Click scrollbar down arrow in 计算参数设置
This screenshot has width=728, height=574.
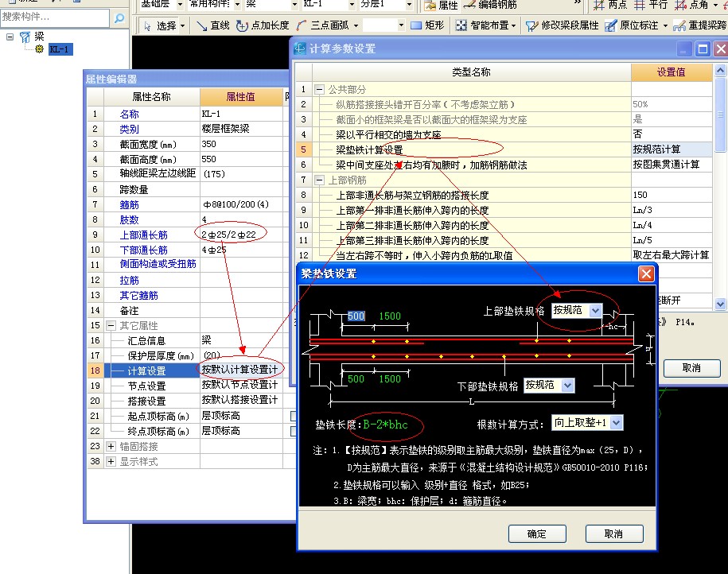(x=720, y=304)
